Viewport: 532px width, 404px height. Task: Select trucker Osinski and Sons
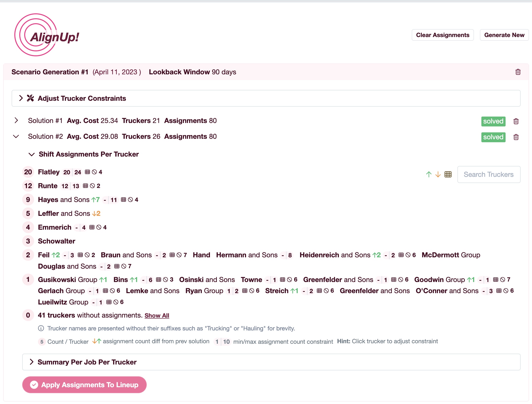[x=207, y=280]
